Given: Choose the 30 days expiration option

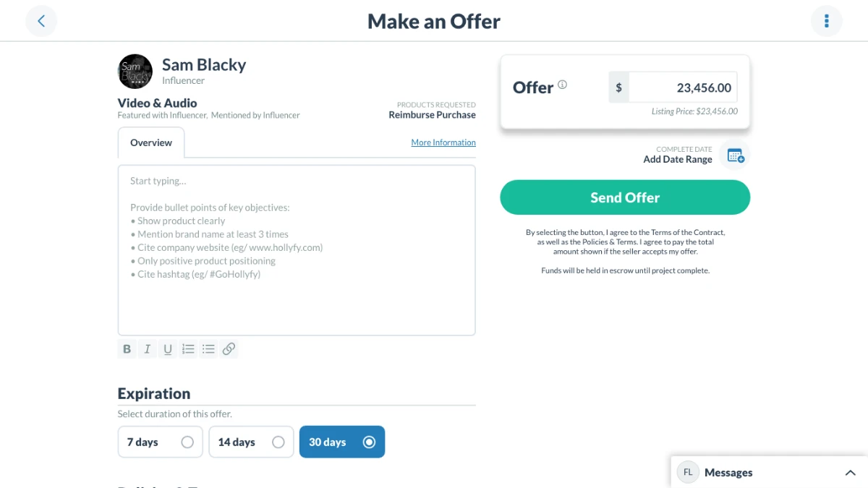Looking at the screenshot, I should tap(342, 442).
